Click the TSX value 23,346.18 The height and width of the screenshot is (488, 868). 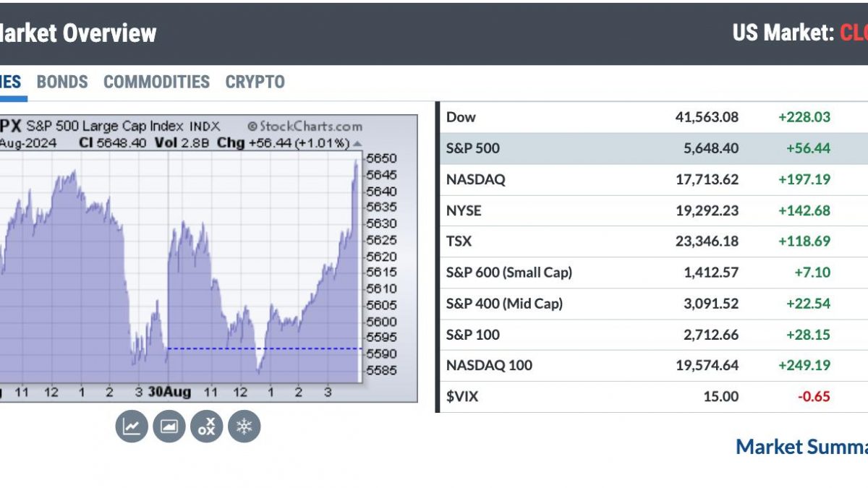(x=706, y=241)
